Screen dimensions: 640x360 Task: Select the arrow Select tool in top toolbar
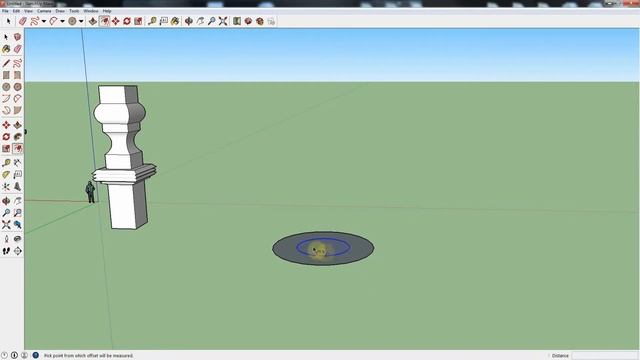8,21
